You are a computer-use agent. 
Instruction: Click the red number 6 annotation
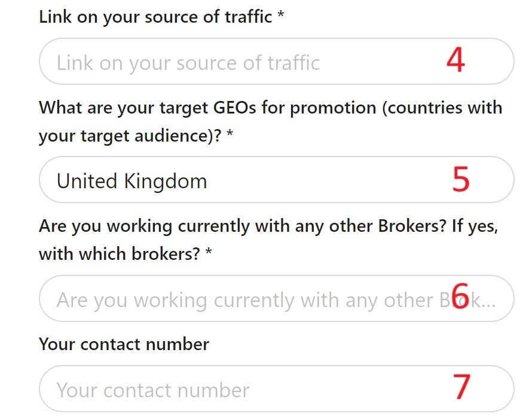pos(460,295)
